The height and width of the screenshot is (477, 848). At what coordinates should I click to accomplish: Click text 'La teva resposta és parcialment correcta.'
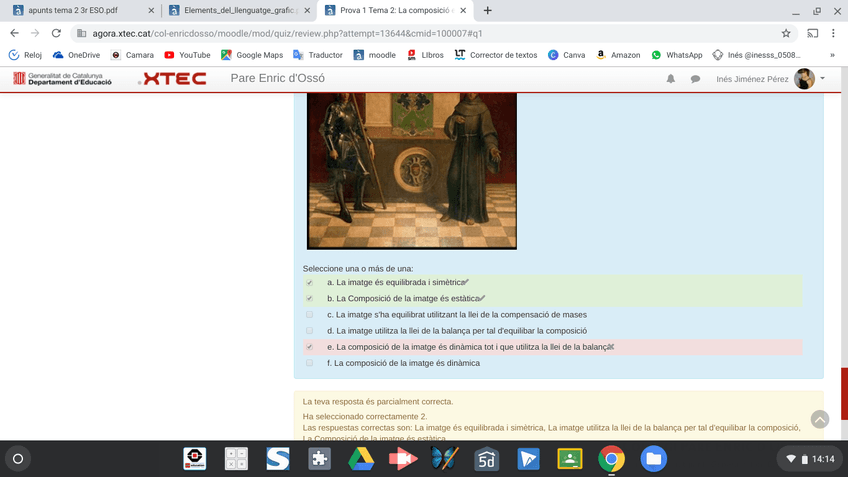click(378, 401)
